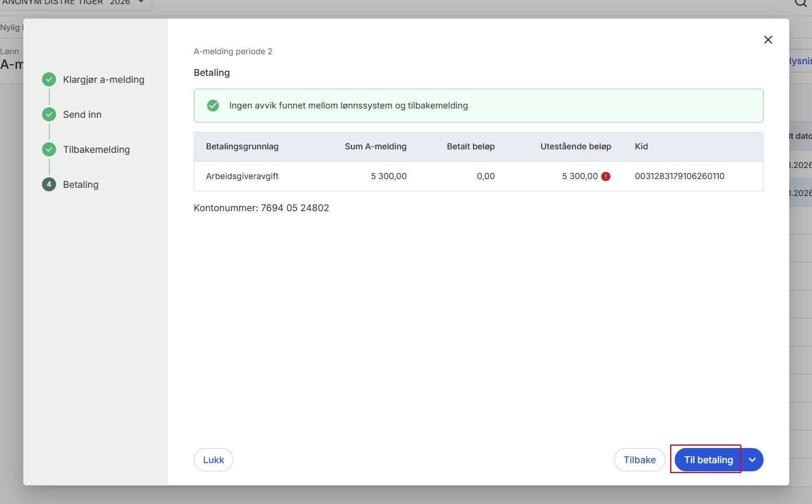Open search with the magnifier icon

800,3
